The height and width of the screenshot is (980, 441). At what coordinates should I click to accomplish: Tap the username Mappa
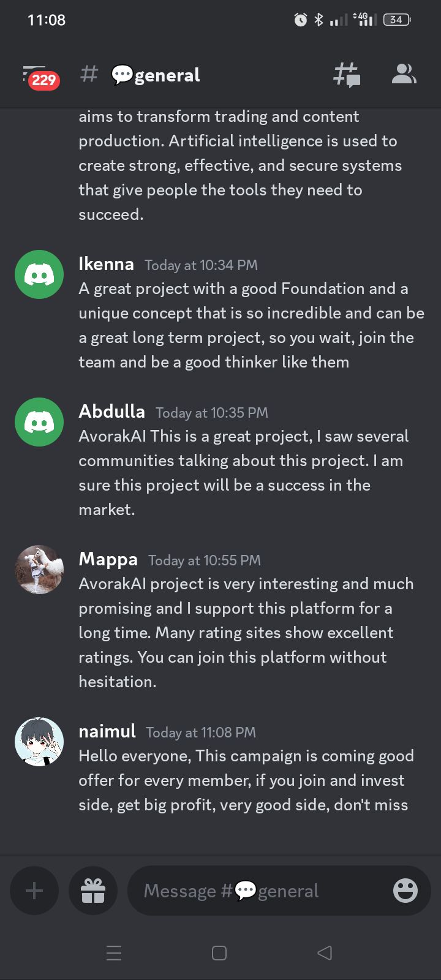pos(108,560)
